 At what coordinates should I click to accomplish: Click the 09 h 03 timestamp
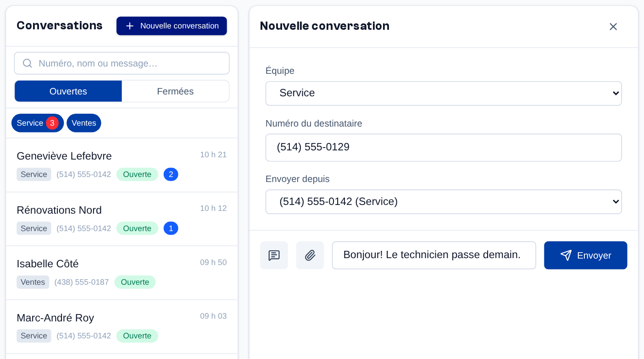pos(213,316)
